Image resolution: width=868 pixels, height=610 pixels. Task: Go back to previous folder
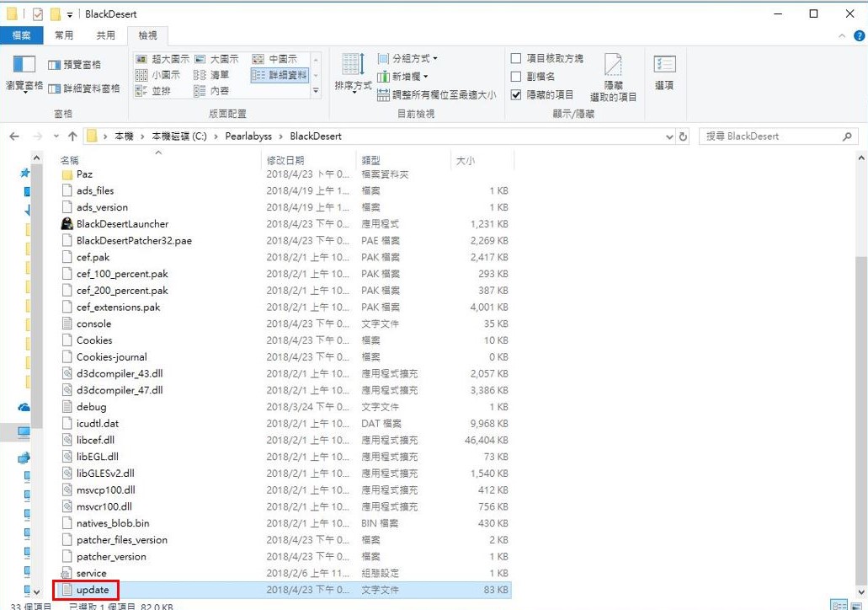(14, 136)
